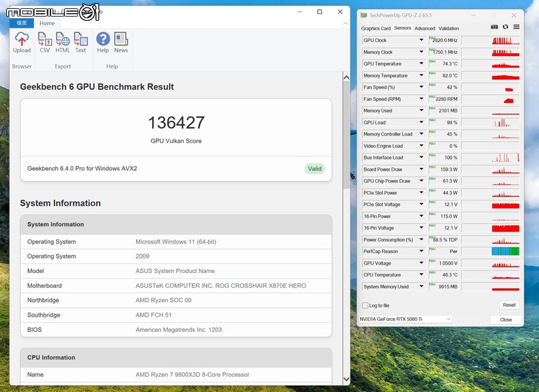
Task: Click the Geekbench vertical scrollbar thumb
Action: tap(346, 135)
